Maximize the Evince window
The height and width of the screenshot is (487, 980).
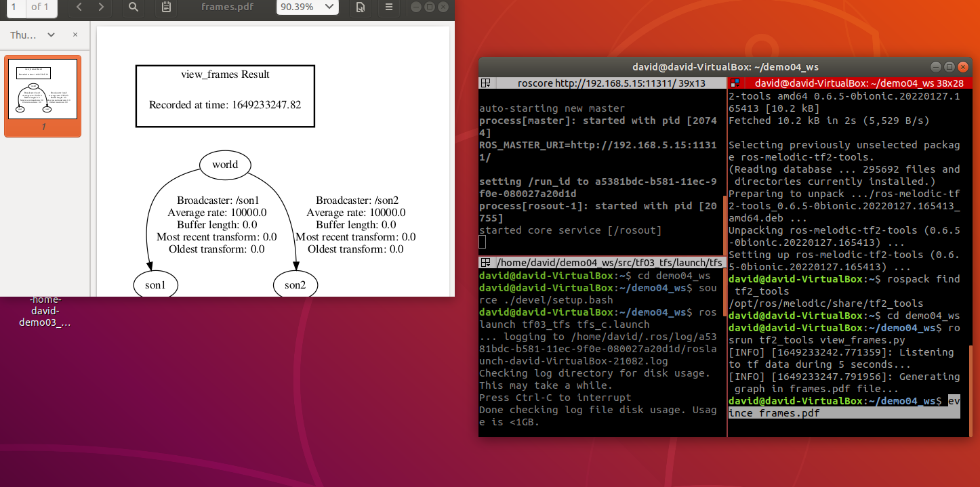[430, 7]
